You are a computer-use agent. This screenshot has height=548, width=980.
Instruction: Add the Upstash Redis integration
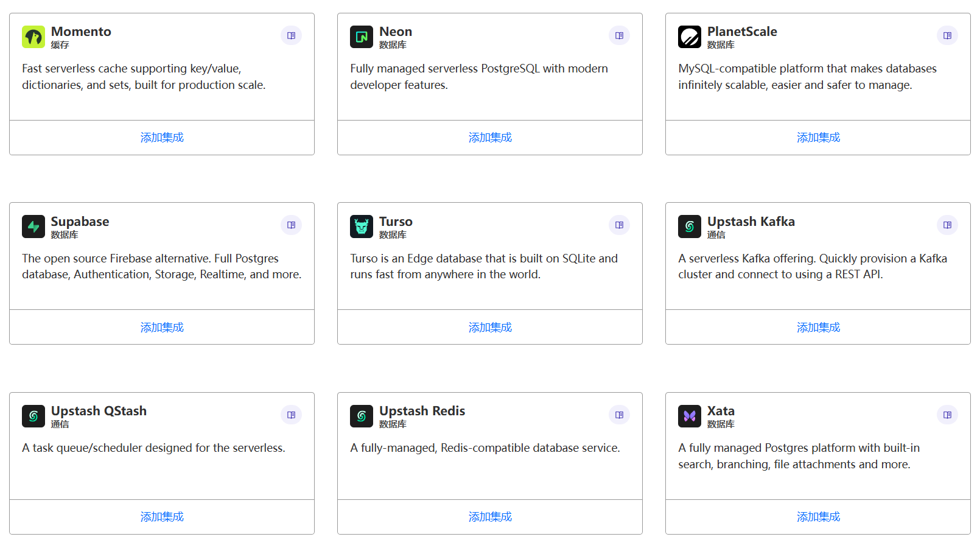pos(490,517)
